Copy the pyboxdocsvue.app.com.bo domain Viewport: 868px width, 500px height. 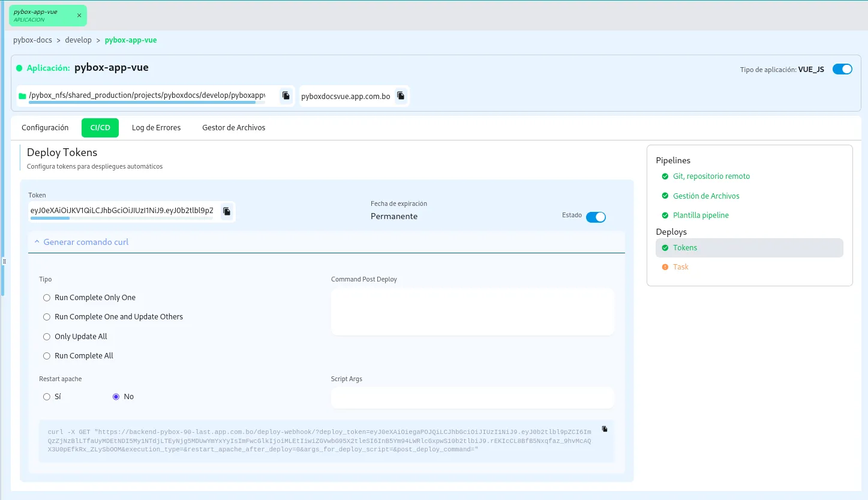(401, 95)
